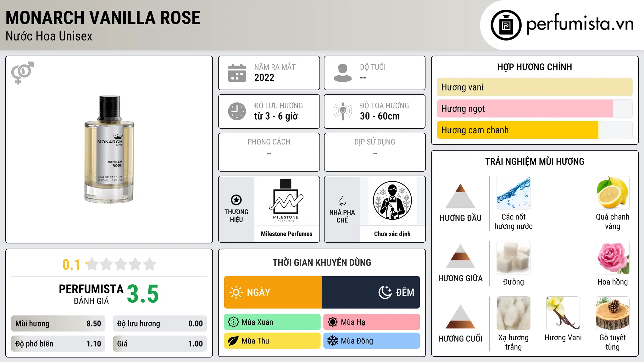Click the nose icon above Nhà pha chế
The width and height of the screenshot is (644, 362).
click(342, 200)
